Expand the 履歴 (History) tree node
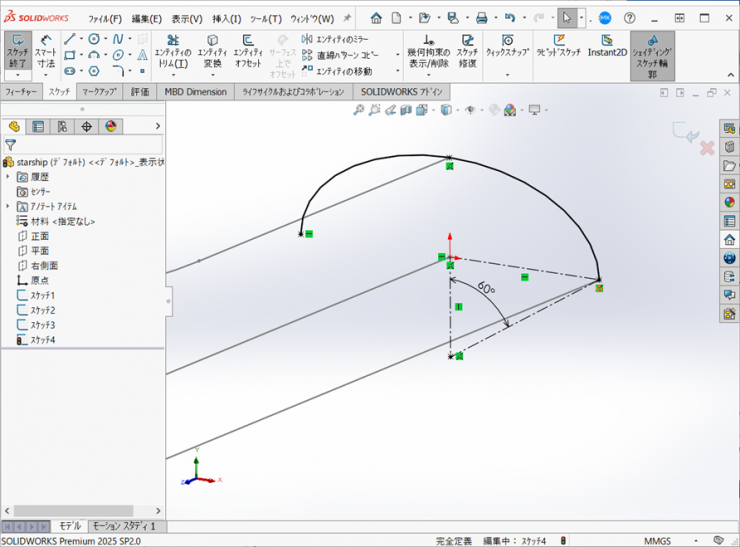The image size is (740, 547). [x=8, y=176]
